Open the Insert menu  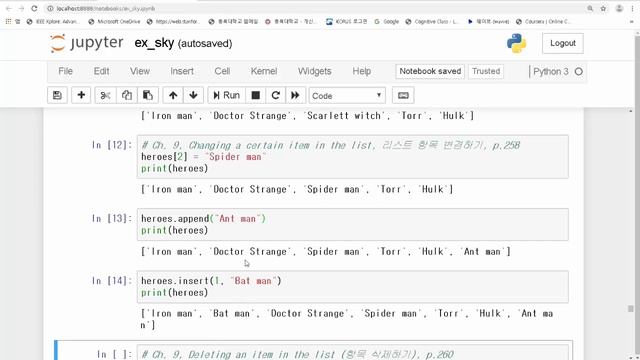pyautogui.click(x=182, y=71)
